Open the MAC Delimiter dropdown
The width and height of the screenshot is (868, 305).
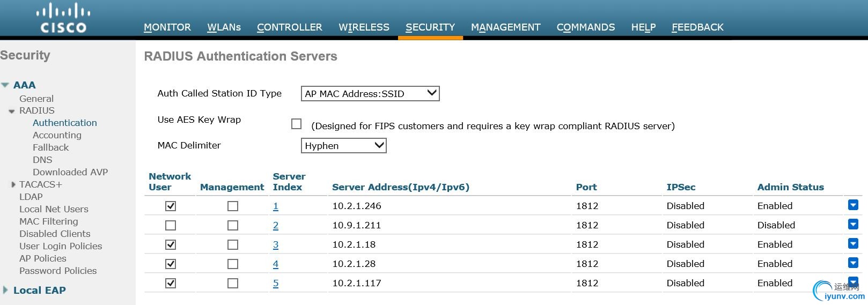click(x=343, y=146)
